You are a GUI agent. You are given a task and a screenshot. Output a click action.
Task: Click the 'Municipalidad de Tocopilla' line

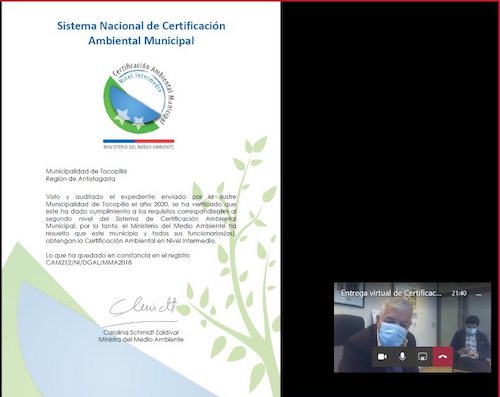pyautogui.click(x=86, y=171)
